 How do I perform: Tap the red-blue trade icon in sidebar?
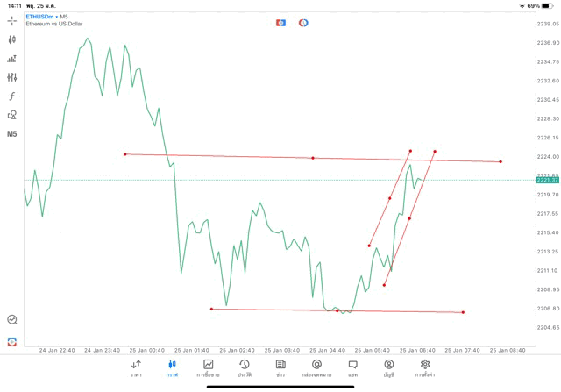(12, 341)
